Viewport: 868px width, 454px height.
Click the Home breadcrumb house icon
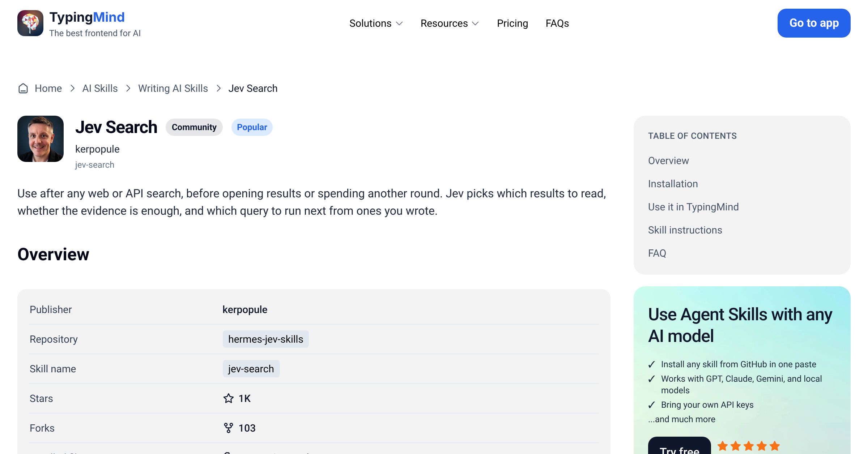pos(23,88)
